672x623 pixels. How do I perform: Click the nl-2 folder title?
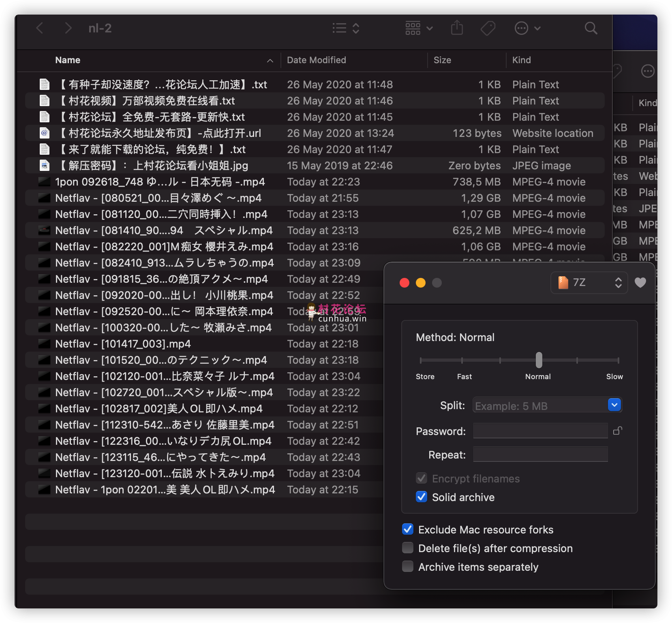[100, 28]
